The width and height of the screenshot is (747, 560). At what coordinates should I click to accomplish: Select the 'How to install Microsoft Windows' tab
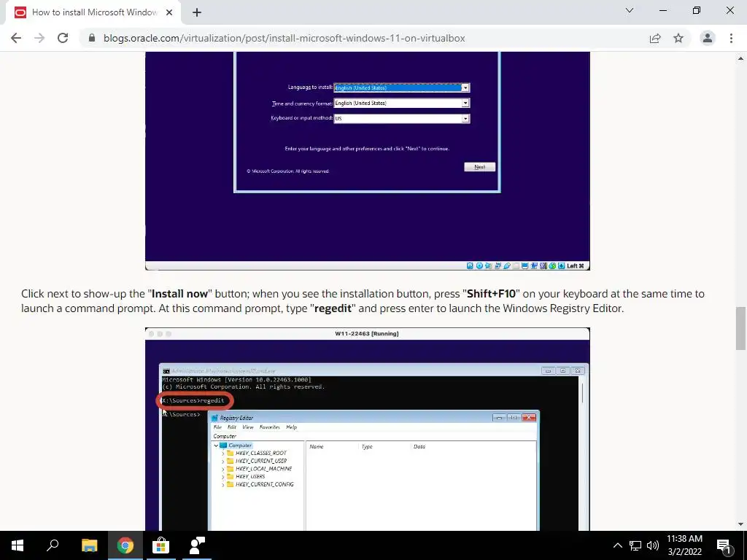click(x=93, y=12)
